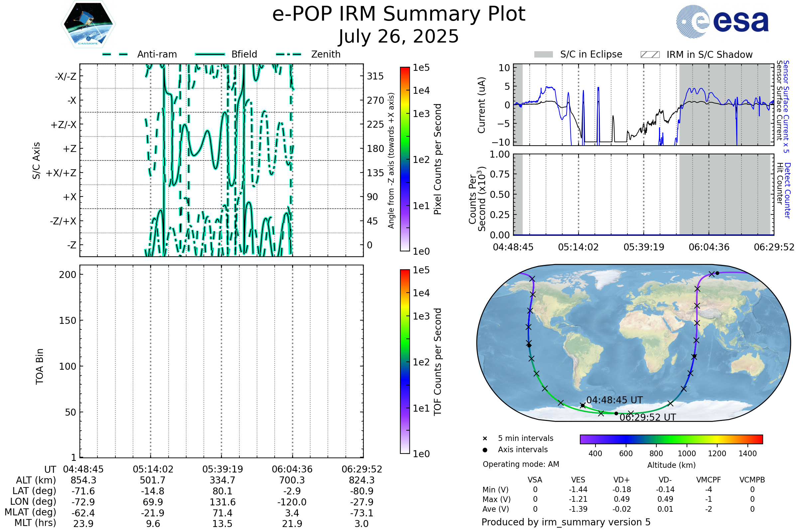Image resolution: width=798 pixels, height=532 pixels.
Task: Click the e-POP IRM Summary Plot title
Action: click(x=399, y=14)
